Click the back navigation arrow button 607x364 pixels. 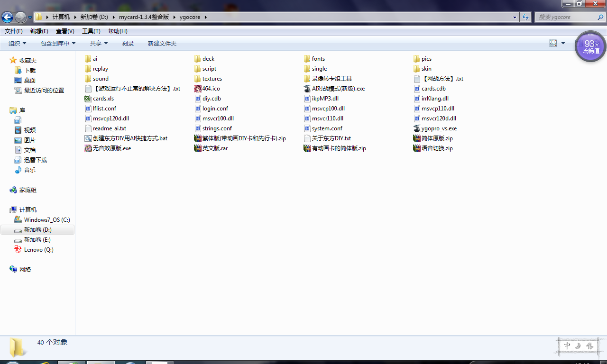(x=7, y=18)
